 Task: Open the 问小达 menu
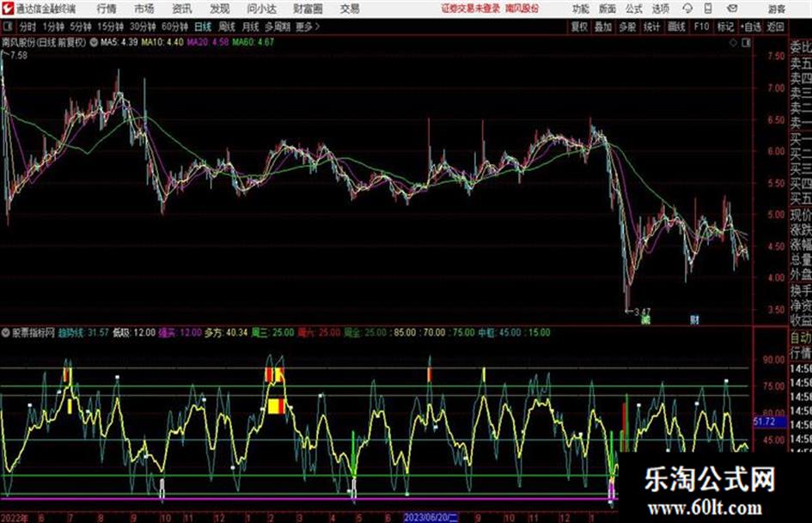pyautogui.click(x=261, y=9)
